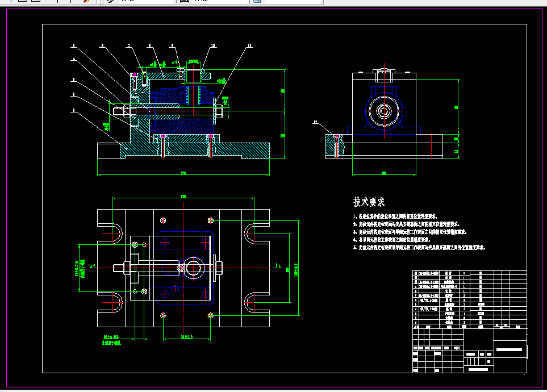Click technical requirement line numbered 2
The width and height of the screenshot is (547, 392).
pos(406,224)
